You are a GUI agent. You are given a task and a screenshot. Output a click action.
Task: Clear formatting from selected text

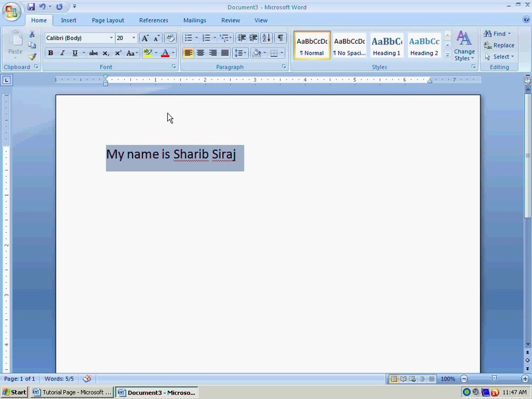[170, 38]
